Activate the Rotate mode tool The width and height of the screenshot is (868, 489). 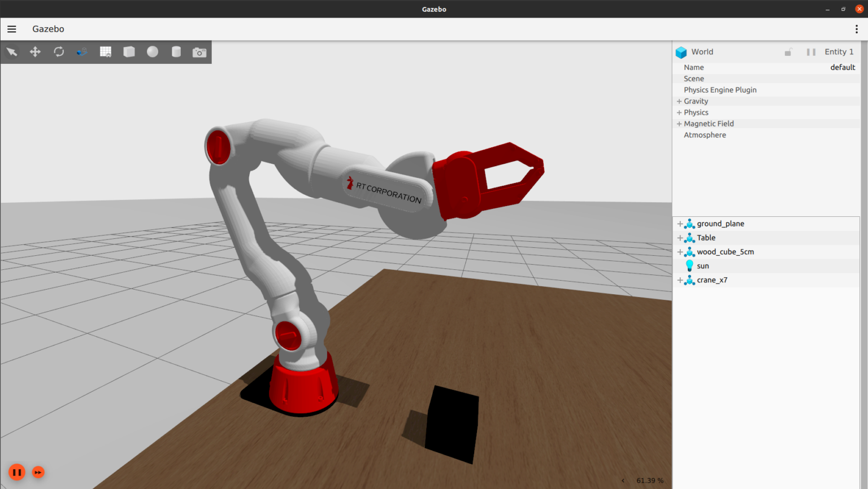(x=59, y=52)
